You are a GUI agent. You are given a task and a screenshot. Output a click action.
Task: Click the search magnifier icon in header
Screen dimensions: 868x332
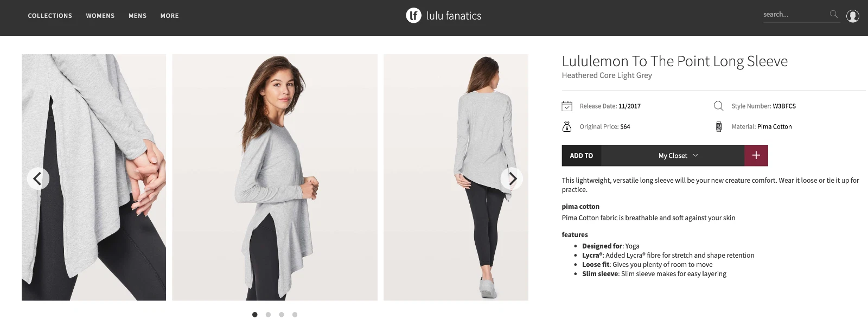pyautogui.click(x=833, y=14)
